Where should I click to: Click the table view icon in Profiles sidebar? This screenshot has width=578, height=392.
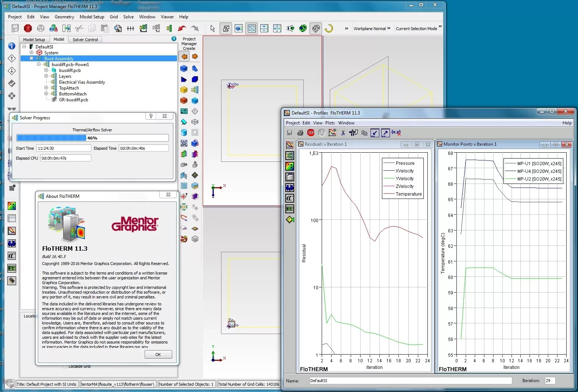click(290, 177)
